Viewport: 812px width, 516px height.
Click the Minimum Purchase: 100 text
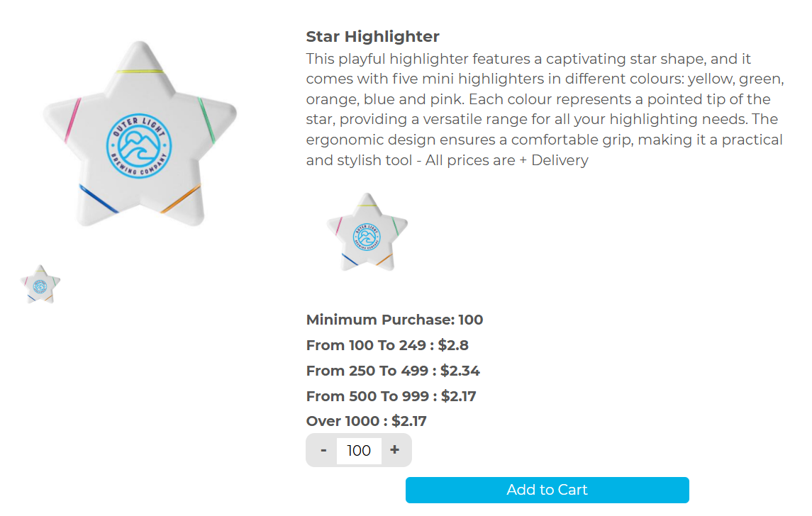pos(394,320)
